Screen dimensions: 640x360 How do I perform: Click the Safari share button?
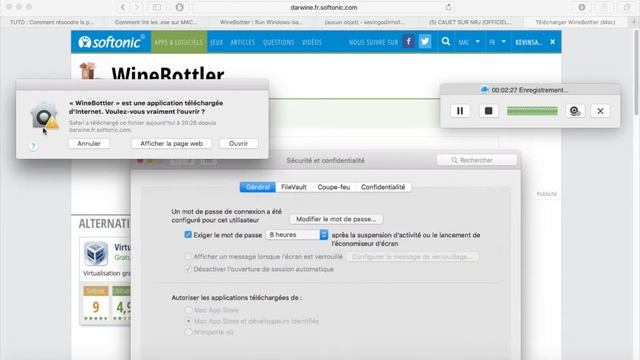(x=604, y=7)
